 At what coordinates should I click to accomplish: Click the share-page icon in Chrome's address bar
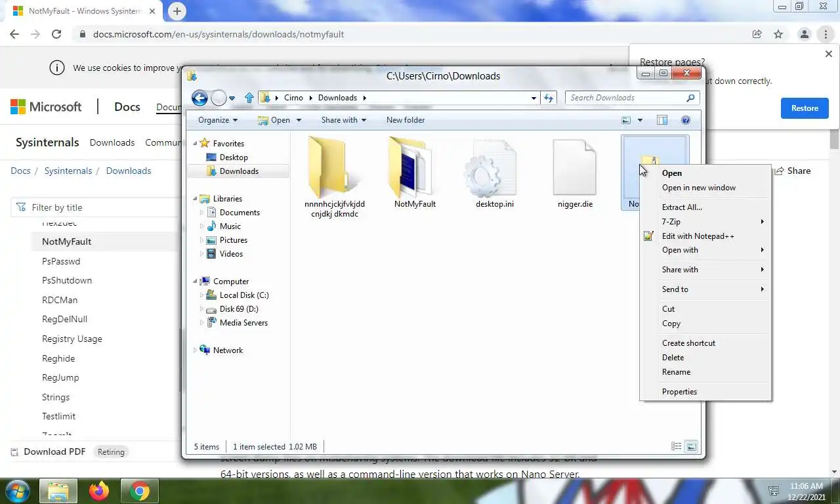pos(757,34)
